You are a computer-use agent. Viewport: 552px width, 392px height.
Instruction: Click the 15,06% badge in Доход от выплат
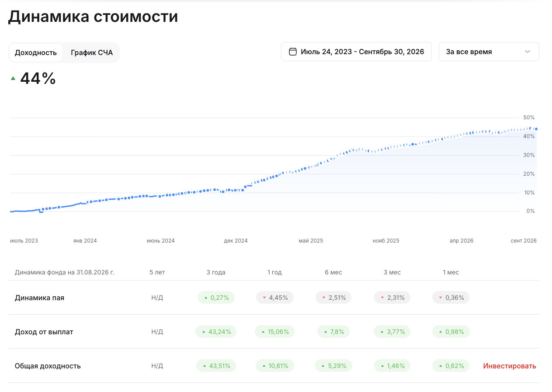[275, 332]
